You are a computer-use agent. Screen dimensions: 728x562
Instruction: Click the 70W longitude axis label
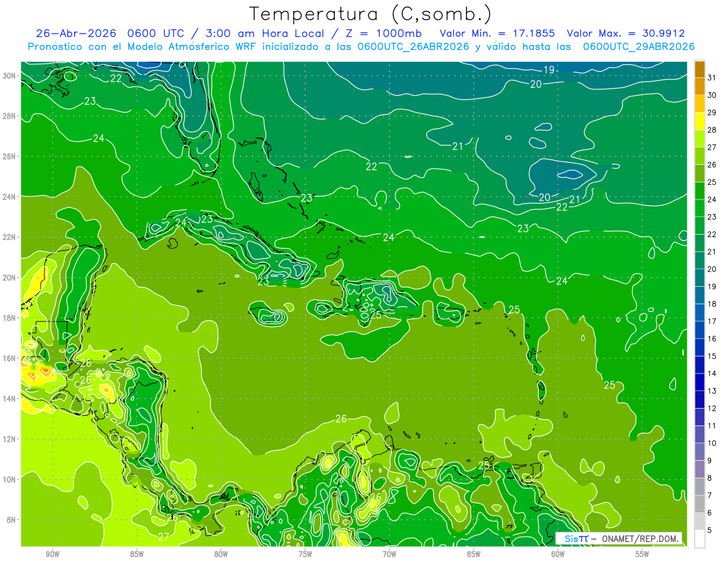coord(389,554)
